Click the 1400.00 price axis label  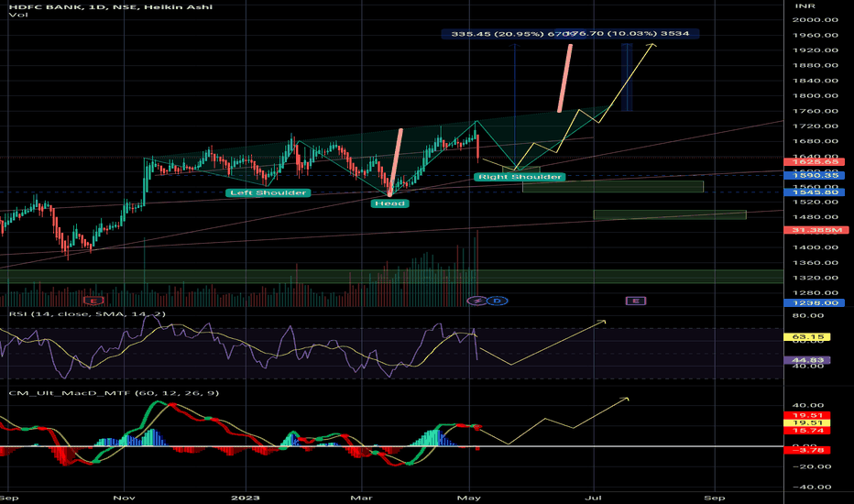click(816, 247)
